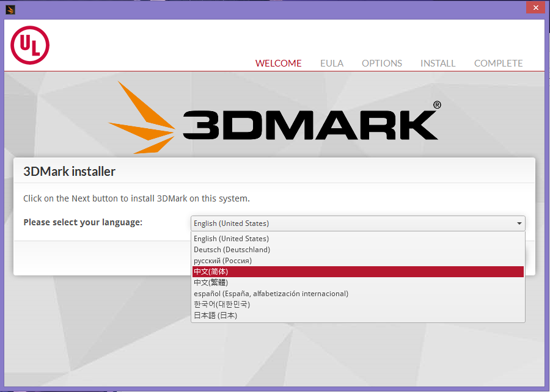Viewport: 550px width, 392px height.
Task: Open the COMPLETE step tab
Action: (x=498, y=63)
